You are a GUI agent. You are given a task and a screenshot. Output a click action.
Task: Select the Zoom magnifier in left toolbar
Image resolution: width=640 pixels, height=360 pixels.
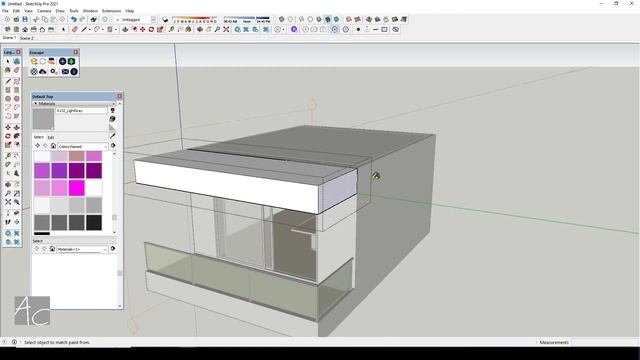click(x=8, y=193)
